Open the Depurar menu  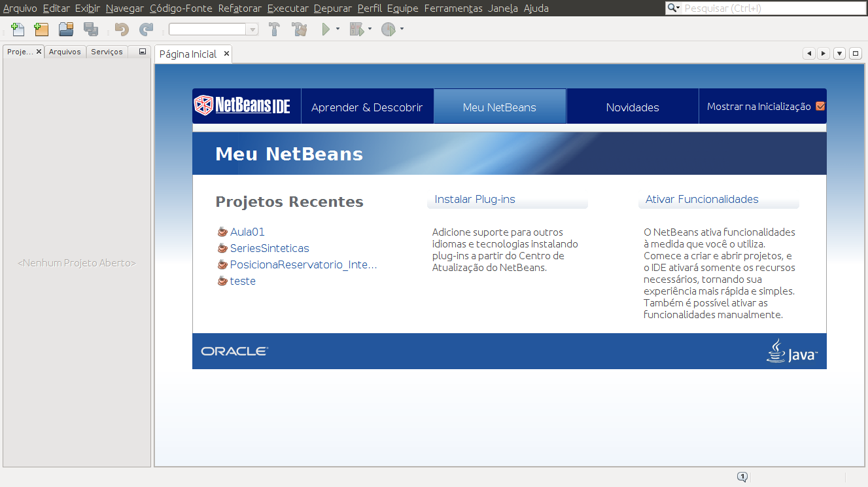333,9
